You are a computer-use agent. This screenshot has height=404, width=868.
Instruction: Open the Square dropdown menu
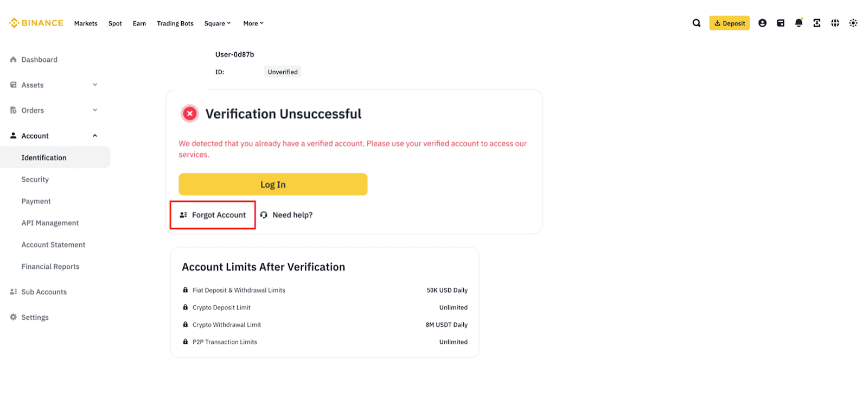pos(218,23)
